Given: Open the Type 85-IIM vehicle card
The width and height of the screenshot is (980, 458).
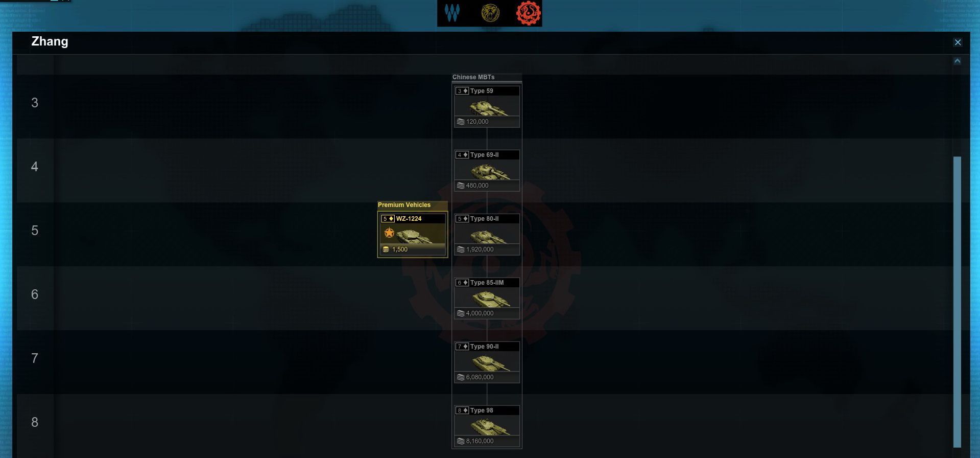Looking at the screenshot, I should [487, 298].
